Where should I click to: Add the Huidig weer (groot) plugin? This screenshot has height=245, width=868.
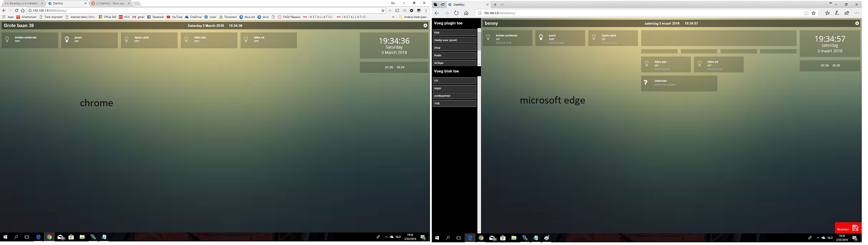tap(454, 40)
